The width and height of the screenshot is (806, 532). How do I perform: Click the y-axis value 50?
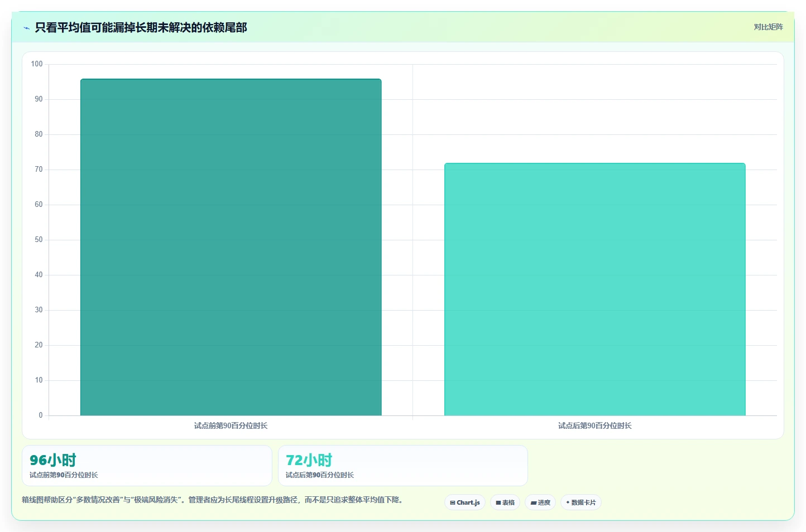coord(39,240)
